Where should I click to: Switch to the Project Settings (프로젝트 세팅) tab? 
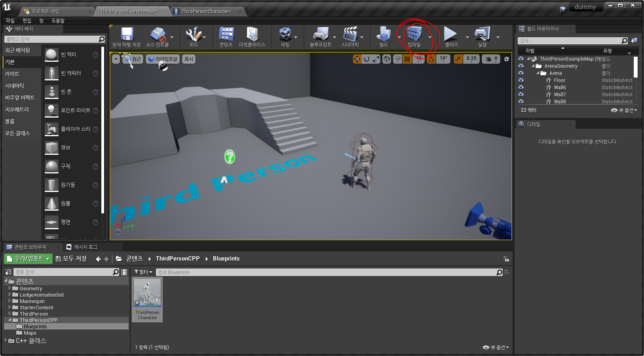point(46,11)
